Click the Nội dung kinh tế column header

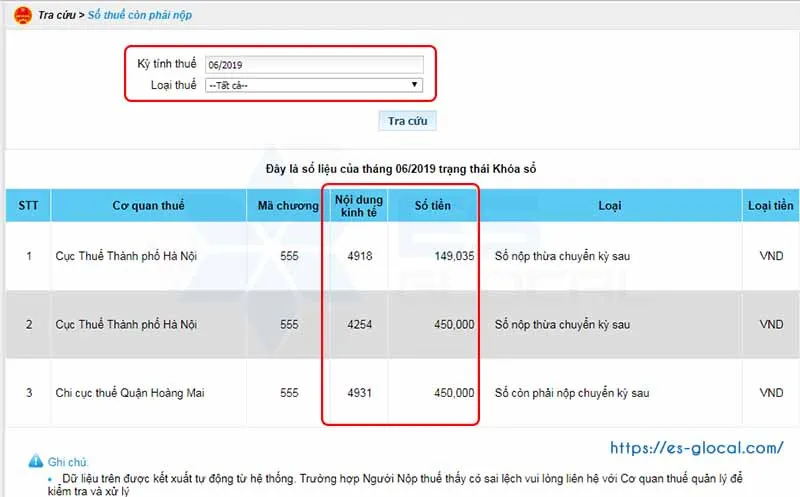pos(355,206)
